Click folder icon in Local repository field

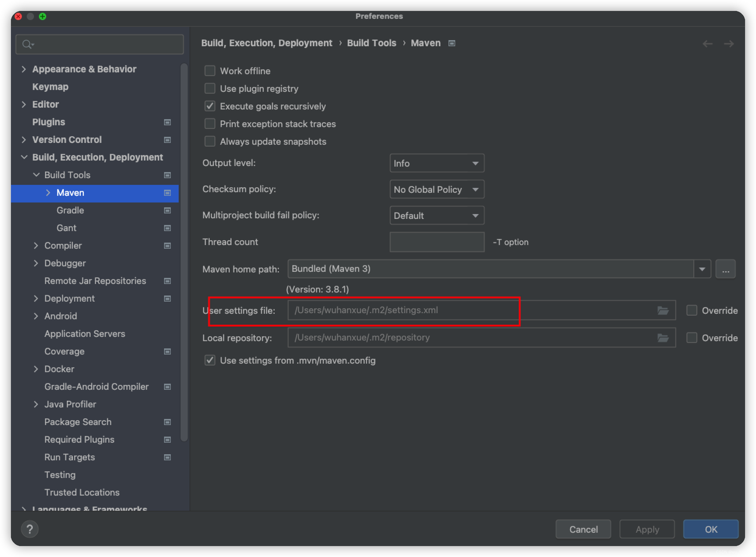click(663, 337)
